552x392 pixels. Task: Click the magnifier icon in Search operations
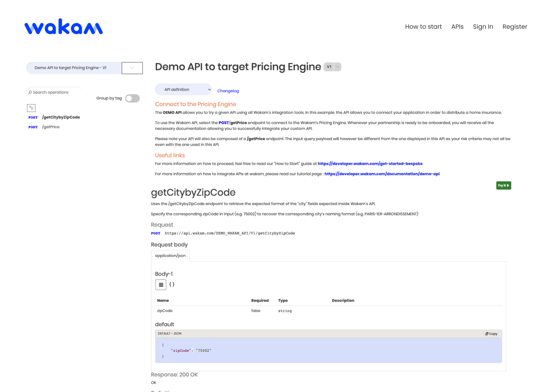click(30, 92)
